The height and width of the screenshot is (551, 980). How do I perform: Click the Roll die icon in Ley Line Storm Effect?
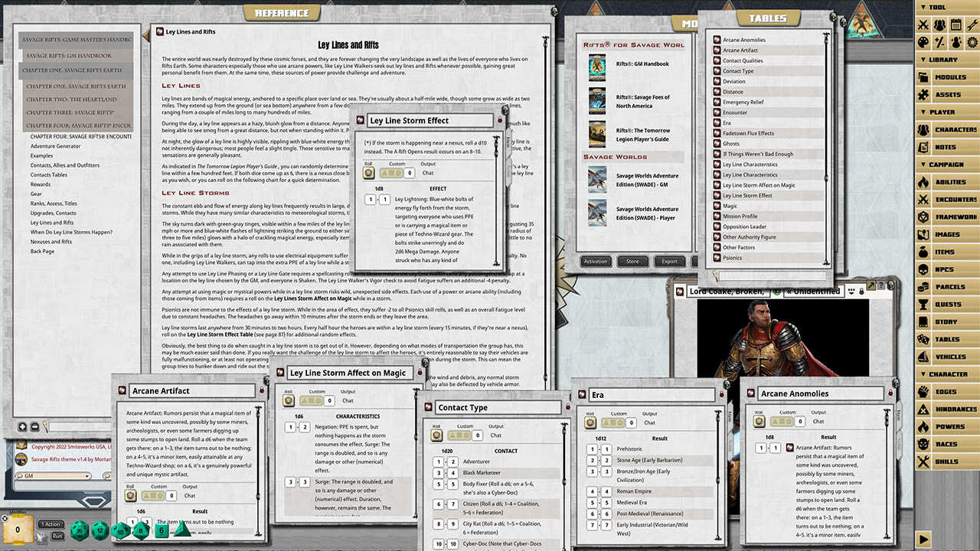point(368,173)
